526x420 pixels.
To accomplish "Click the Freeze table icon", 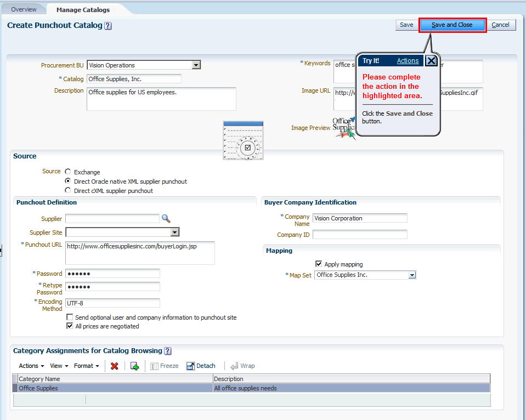I will (x=165, y=365).
